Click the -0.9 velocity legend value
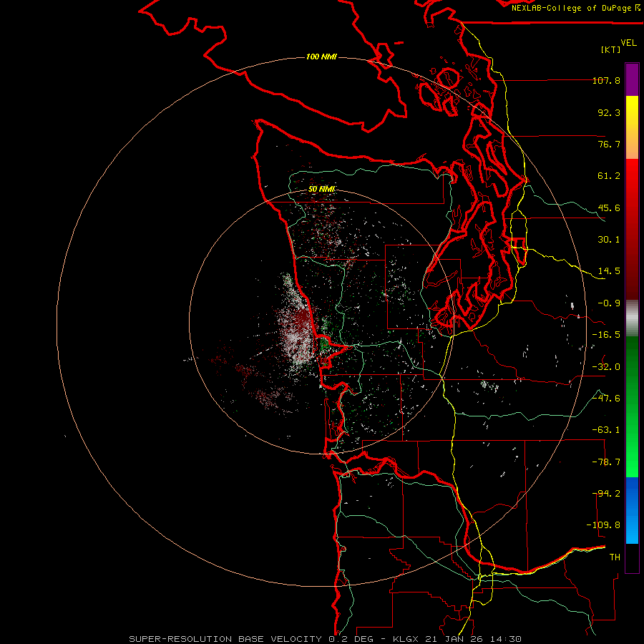This screenshot has height=644, width=644. (x=609, y=303)
